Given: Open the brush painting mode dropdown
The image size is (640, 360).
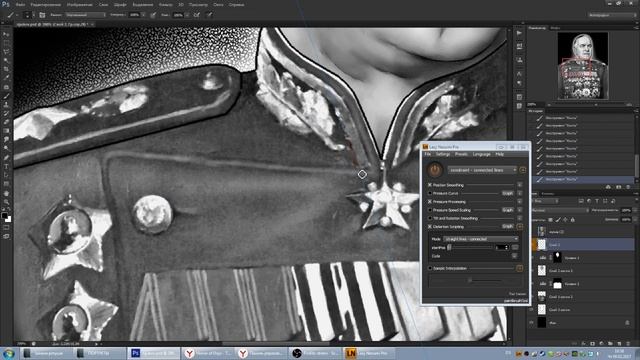Looking at the screenshot, I should point(85,15).
